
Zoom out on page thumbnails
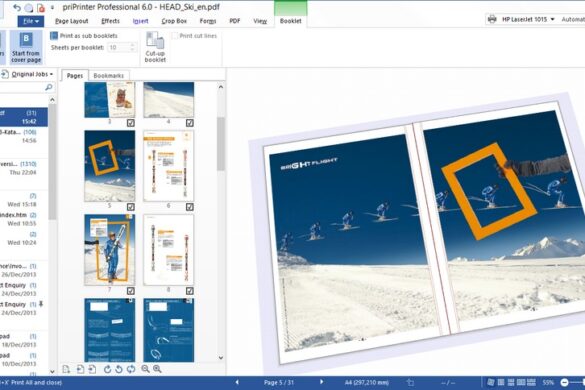click(x=146, y=369)
